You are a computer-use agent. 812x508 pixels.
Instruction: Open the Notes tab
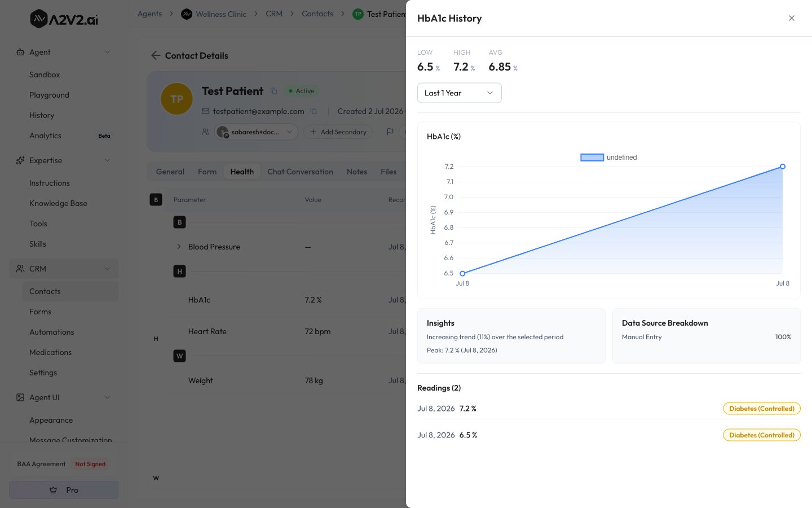(x=357, y=172)
